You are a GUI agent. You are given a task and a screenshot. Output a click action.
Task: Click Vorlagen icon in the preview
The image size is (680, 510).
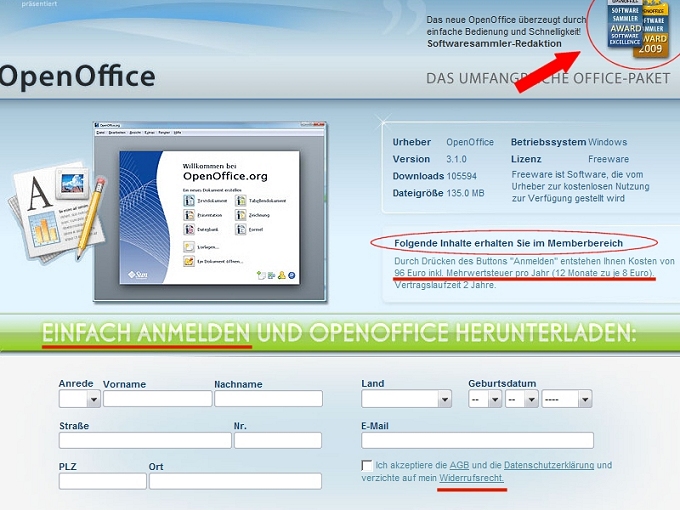click(189, 247)
